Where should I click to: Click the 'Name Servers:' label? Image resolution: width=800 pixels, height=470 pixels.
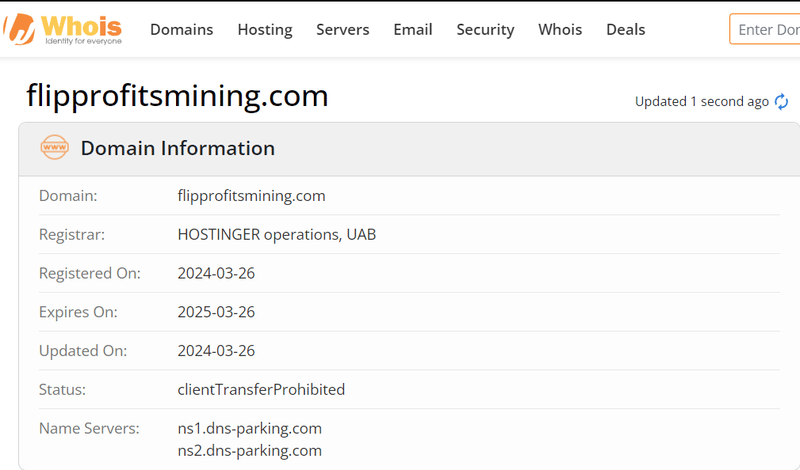click(x=89, y=428)
